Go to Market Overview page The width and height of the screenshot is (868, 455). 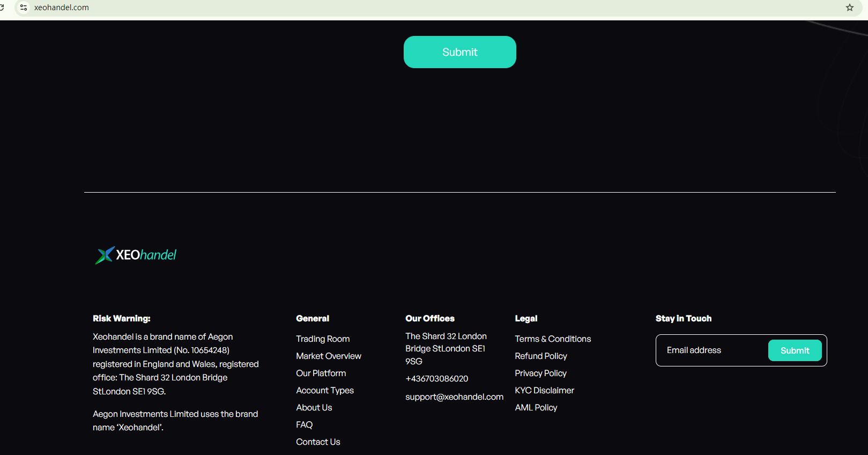click(328, 356)
